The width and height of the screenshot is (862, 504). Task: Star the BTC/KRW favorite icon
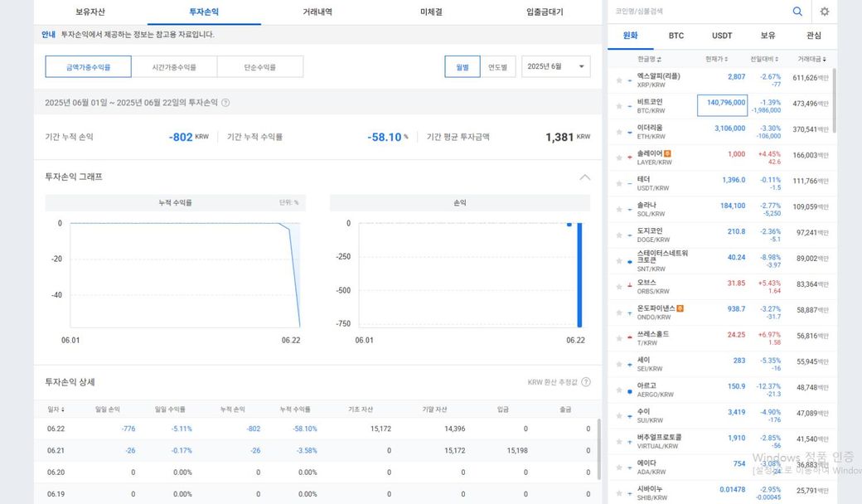[618, 106]
